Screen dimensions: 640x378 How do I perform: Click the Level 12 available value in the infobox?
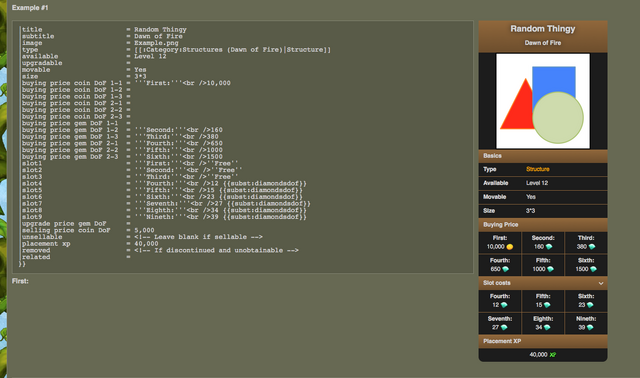537,183
